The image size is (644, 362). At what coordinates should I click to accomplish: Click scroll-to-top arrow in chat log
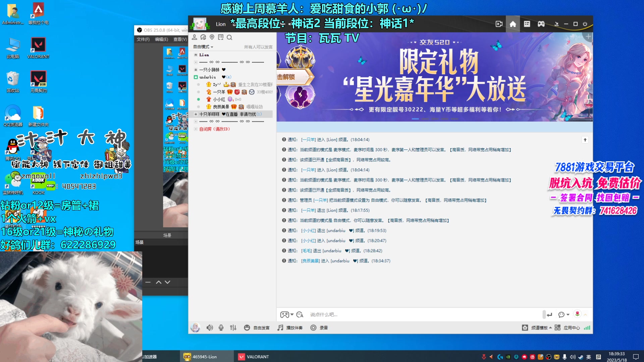pyautogui.click(x=585, y=140)
